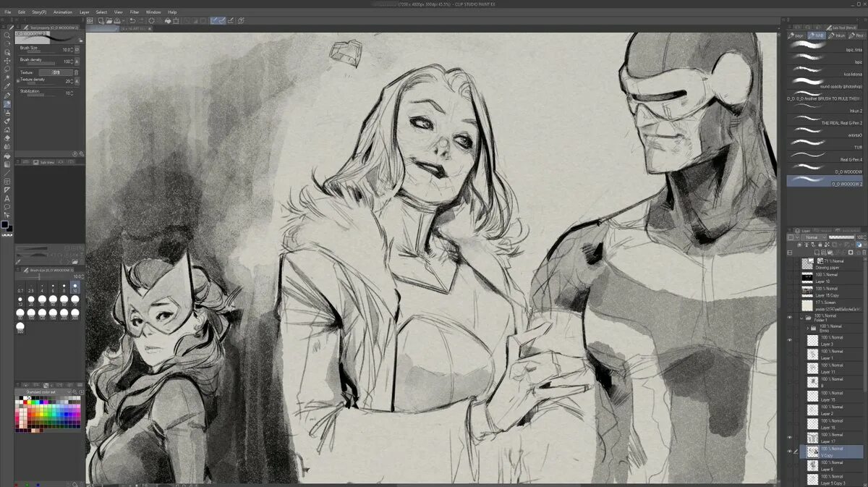
Task: Toggle visibility of Layer 3
Action: coord(789,340)
